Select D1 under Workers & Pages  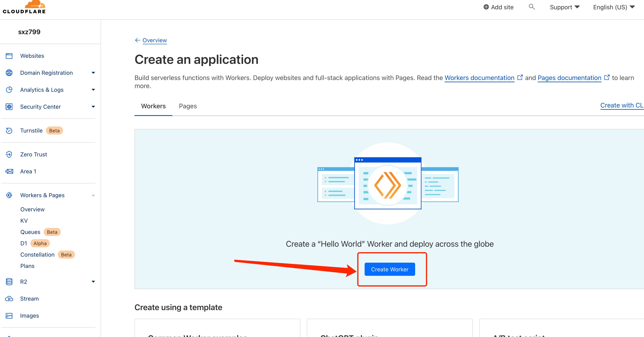(23, 243)
